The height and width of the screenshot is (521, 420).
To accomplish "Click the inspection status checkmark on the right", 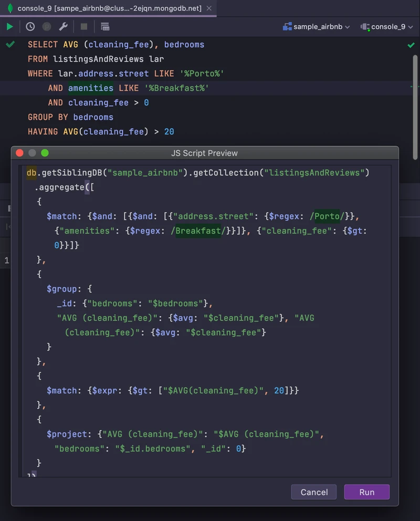I will 412,45.
